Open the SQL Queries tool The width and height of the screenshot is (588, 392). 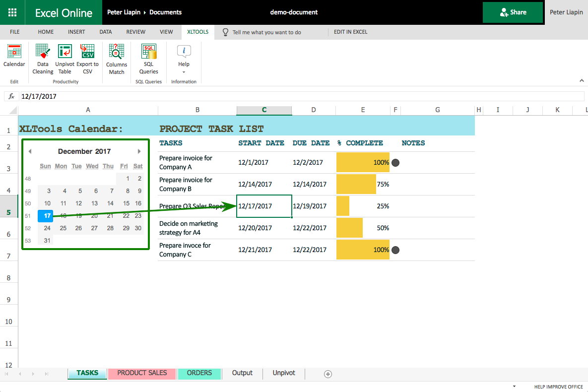click(149, 59)
